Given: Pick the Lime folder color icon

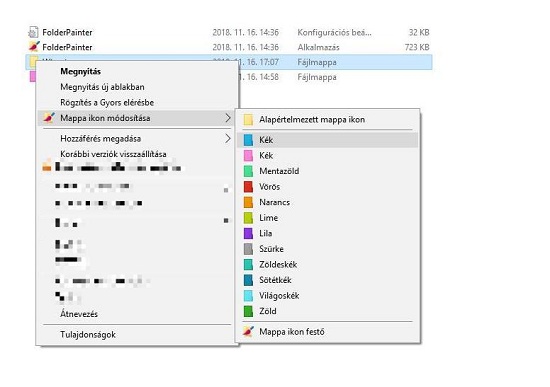Looking at the screenshot, I should coord(248,218).
